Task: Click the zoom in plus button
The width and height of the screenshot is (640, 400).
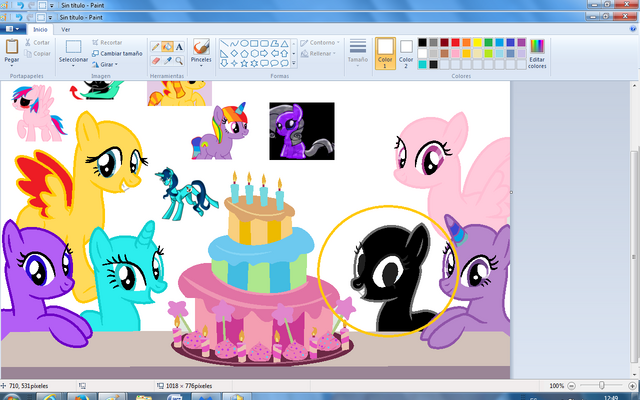Action: 632,386
